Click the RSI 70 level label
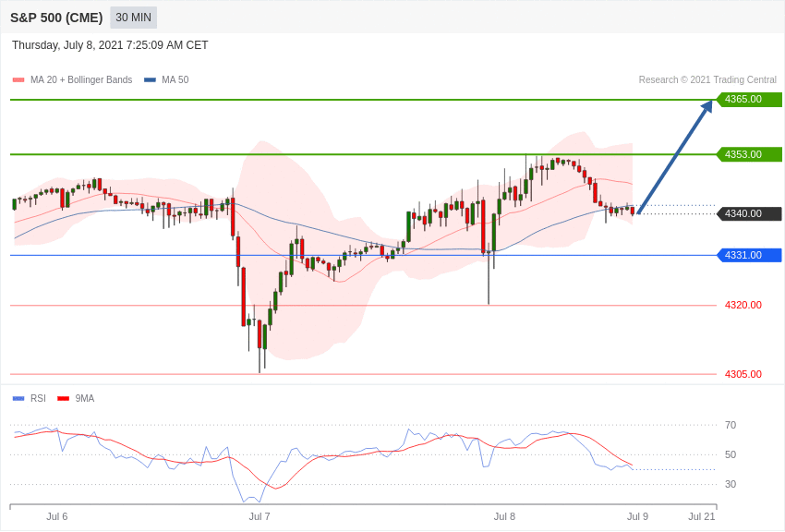The width and height of the screenshot is (785, 532). point(731,425)
